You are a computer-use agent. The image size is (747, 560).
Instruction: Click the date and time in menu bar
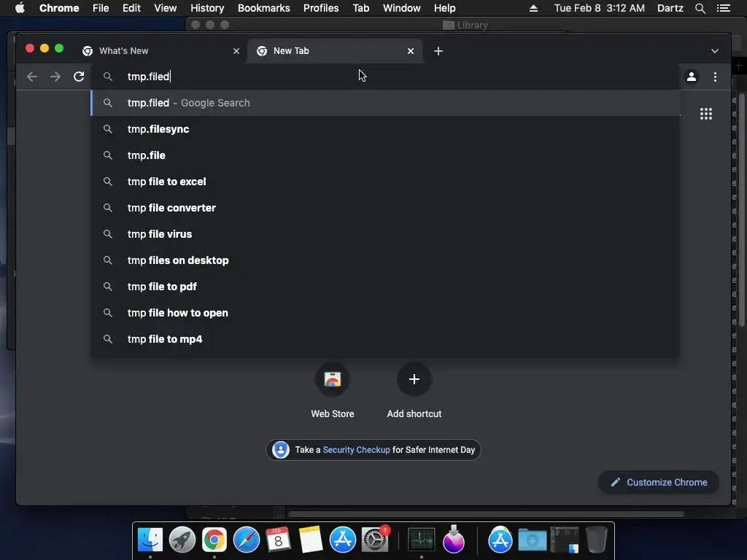600,8
